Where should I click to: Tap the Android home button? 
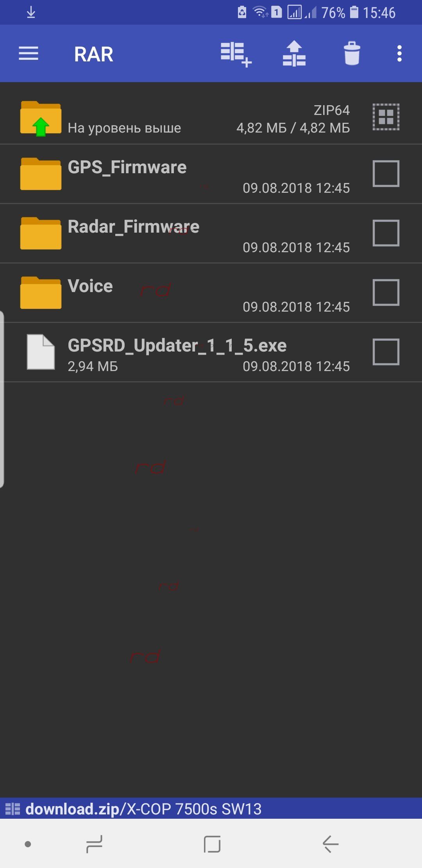(x=212, y=844)
